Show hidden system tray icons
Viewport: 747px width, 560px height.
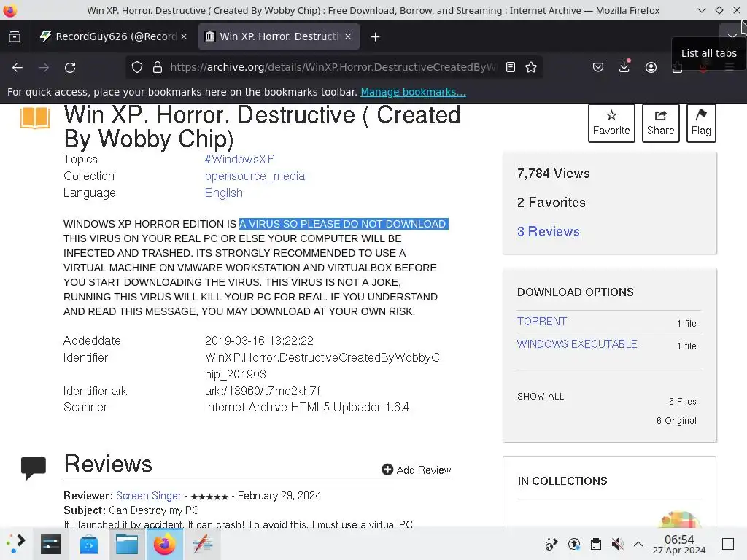point(638,544)
